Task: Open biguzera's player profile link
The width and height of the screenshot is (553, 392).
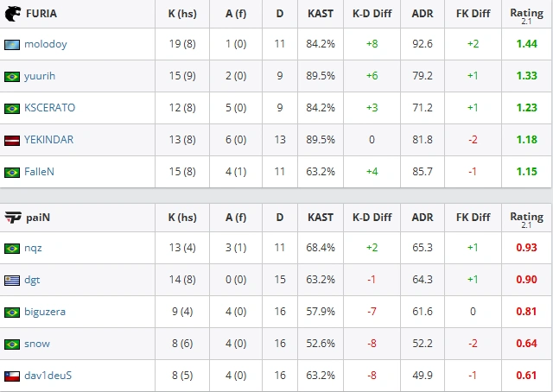Action: pyautogui.click(x=45, y=312)
